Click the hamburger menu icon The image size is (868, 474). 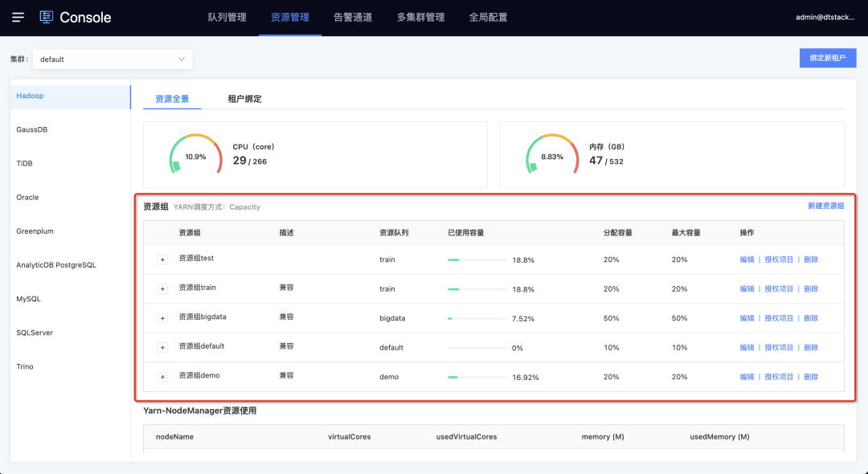pyautogui.click(x=18, y=17)
